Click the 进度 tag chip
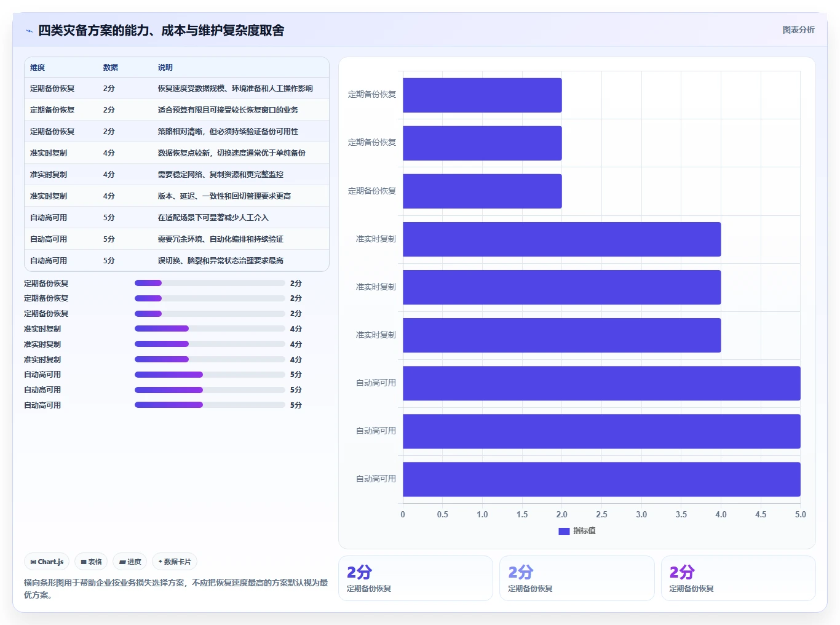 [130, 562]
